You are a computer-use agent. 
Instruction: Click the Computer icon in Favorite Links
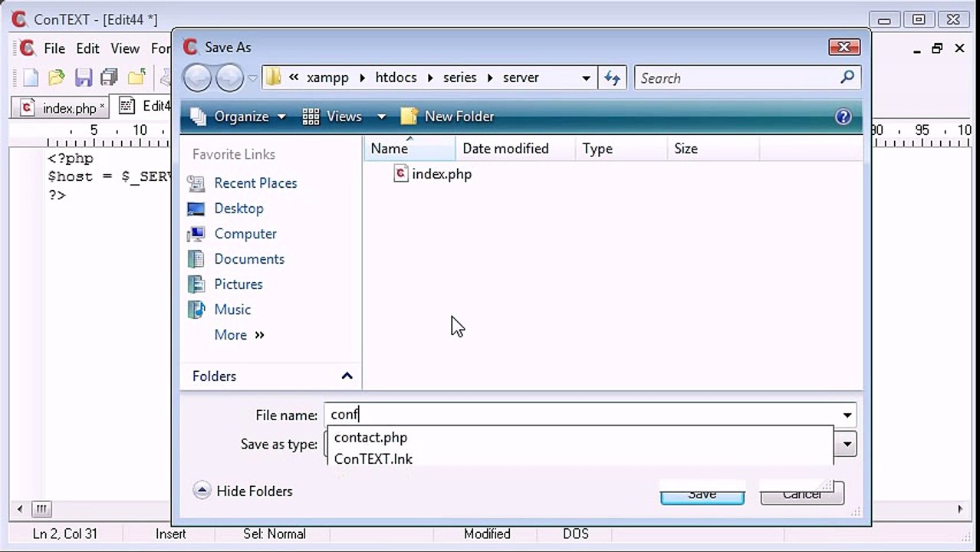tap(196, 234)
